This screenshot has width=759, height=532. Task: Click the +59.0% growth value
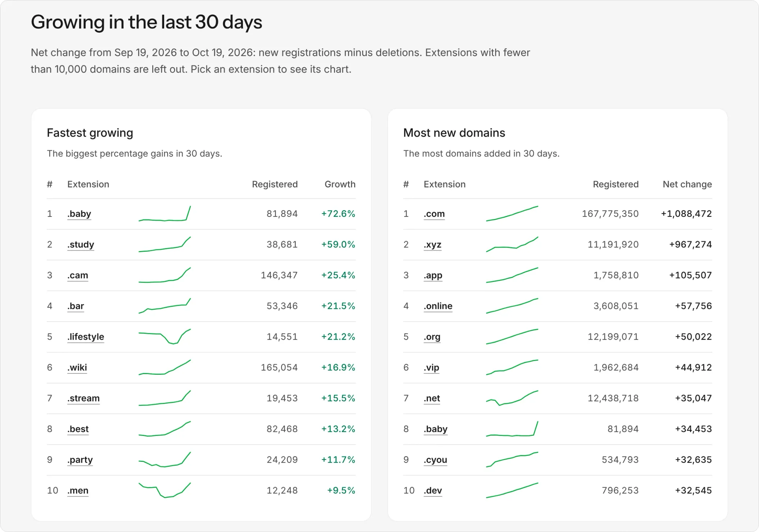click(338, 245)
